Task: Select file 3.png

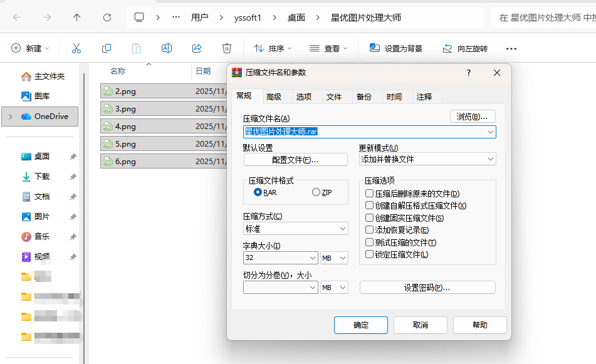Action: (x=164, y=108)
